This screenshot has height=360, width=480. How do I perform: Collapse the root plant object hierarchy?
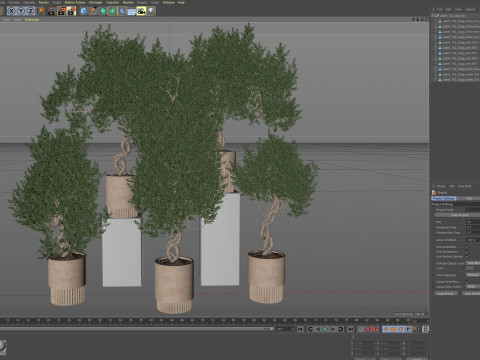433,15
